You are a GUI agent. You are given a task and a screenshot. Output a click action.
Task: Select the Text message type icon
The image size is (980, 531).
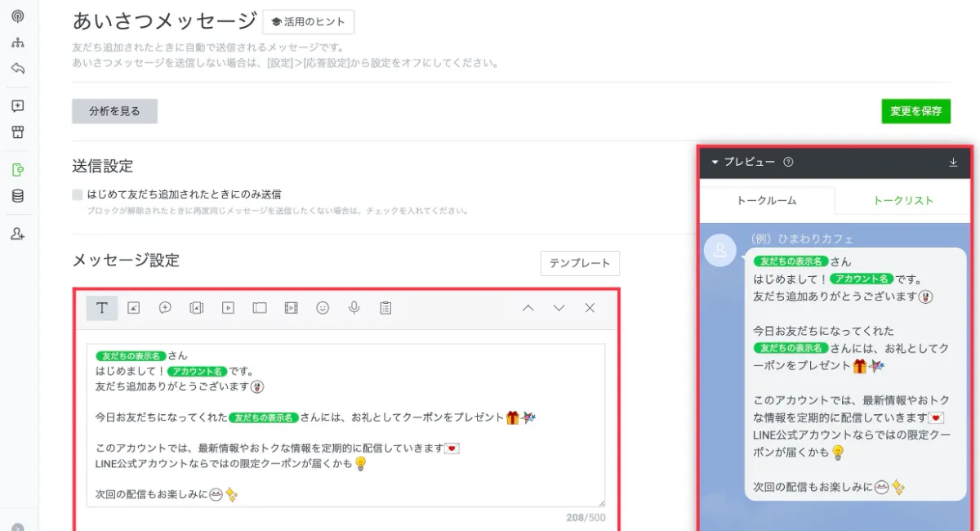102,308
